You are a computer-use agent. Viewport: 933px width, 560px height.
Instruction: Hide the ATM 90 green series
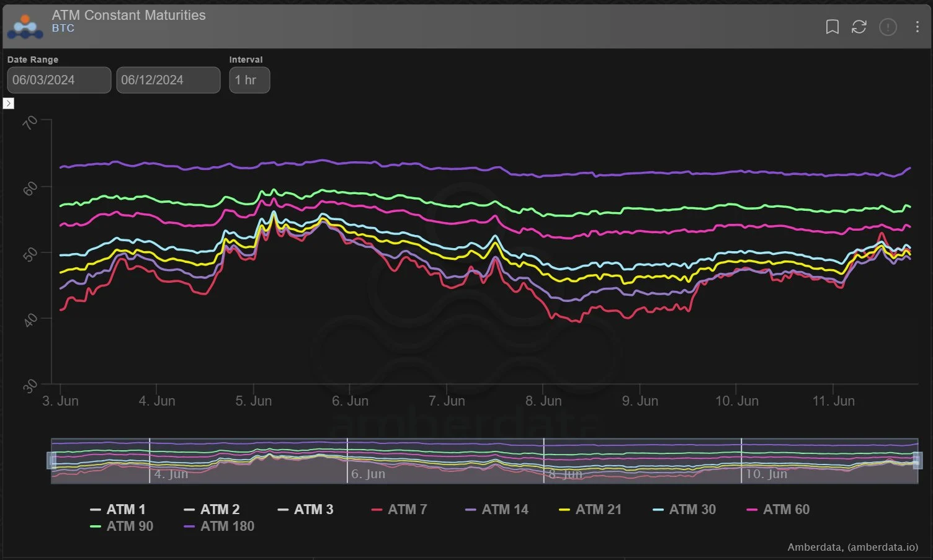[x=122, y=526]
